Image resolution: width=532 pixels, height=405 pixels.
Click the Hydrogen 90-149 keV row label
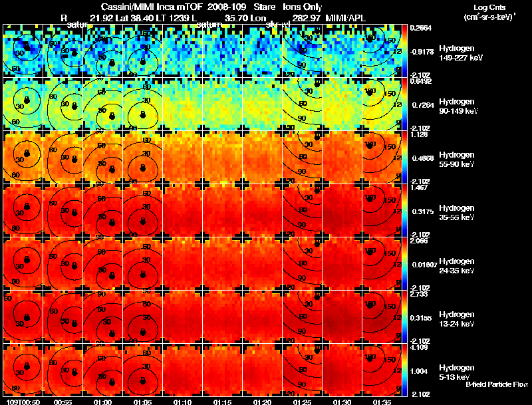pos(458,106)
